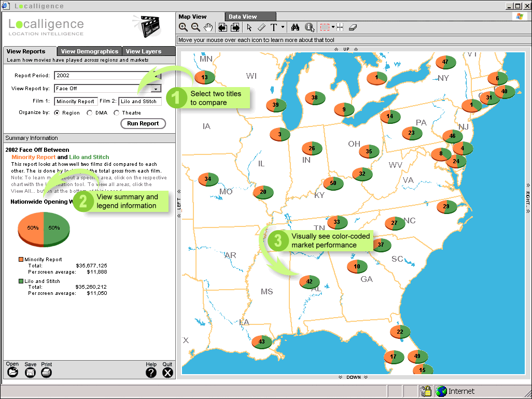Quit using the X icon
This screenshot has width=532, height=399.
tap(167, 373)
